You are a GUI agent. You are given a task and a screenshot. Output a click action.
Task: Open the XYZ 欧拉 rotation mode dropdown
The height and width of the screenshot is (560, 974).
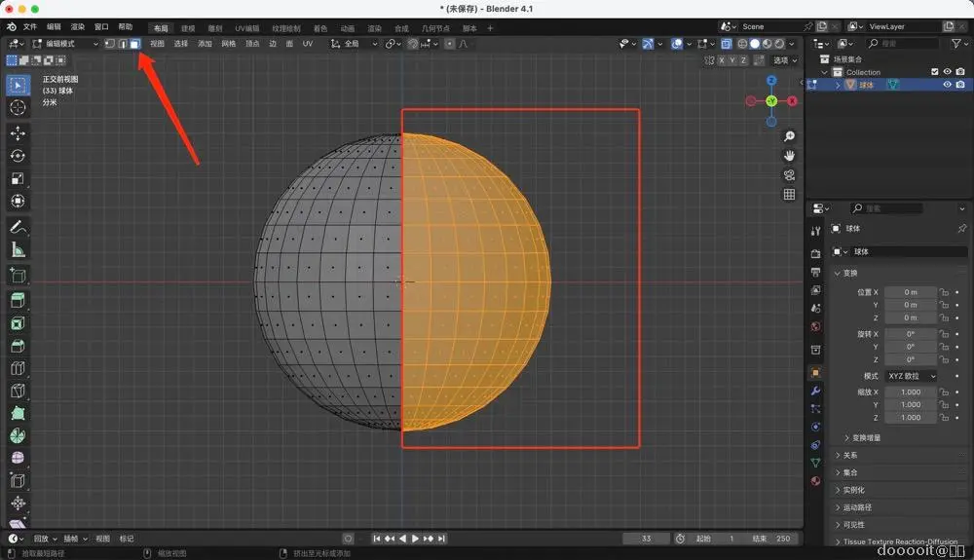click(x=911, y=376)
